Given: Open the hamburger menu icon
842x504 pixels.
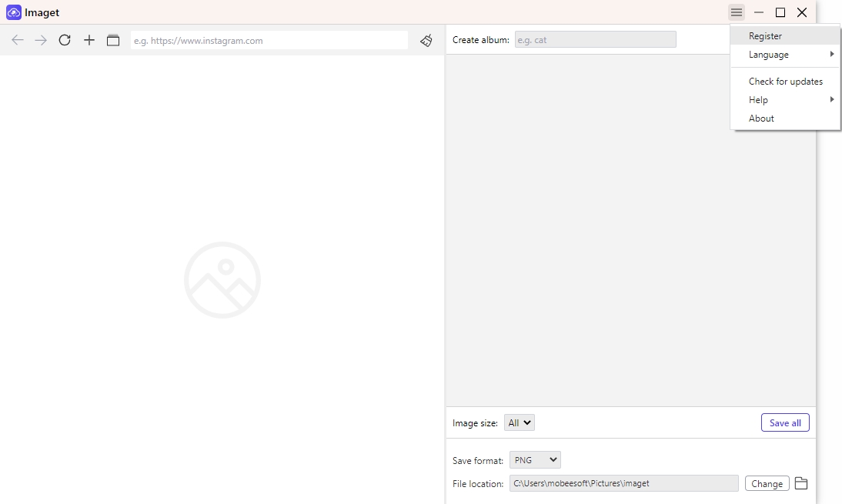Looking at the screenshot, I should [737, 12].
